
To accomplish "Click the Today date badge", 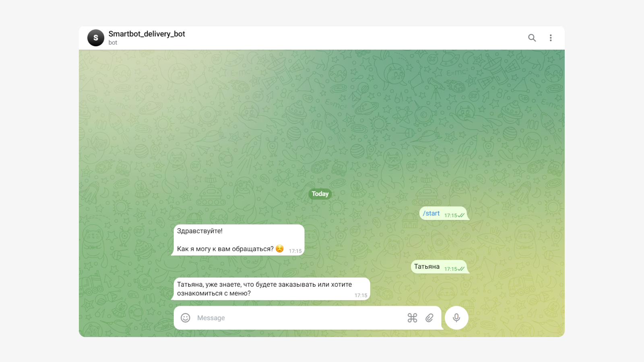I will click(320, 194).
